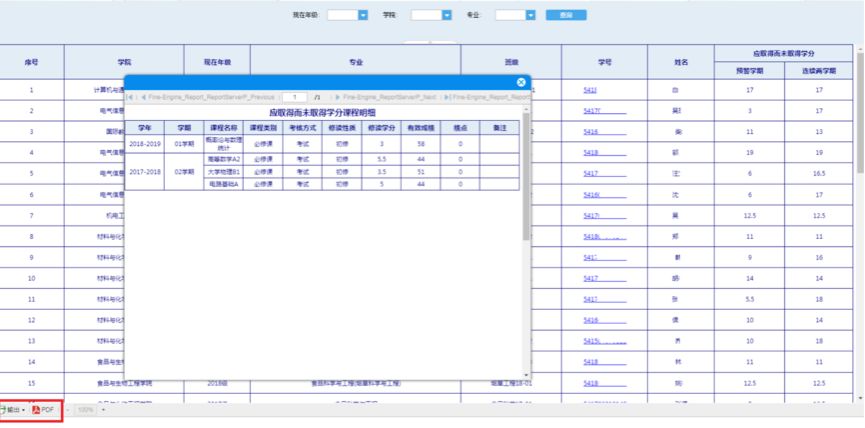The image size is (865, 428).
Task: Click the 电路基础A course cell
Action: (223, 184)
